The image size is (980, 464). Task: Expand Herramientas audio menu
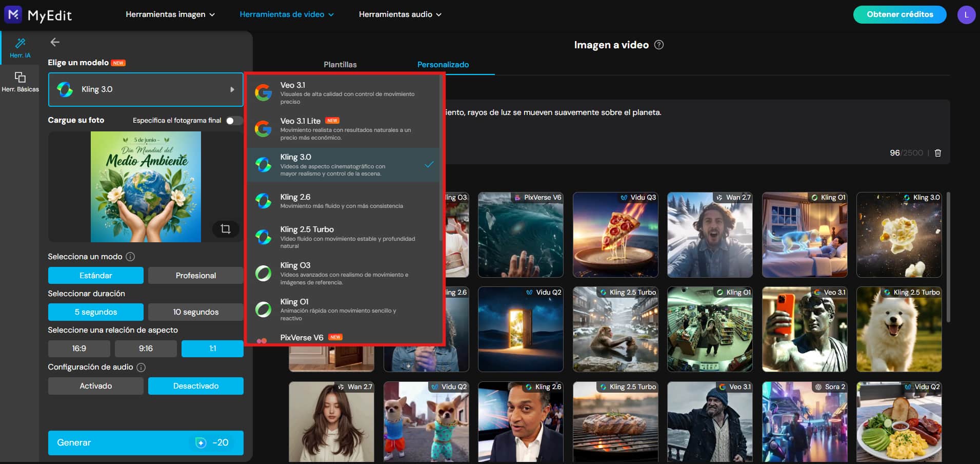point(400,14)
